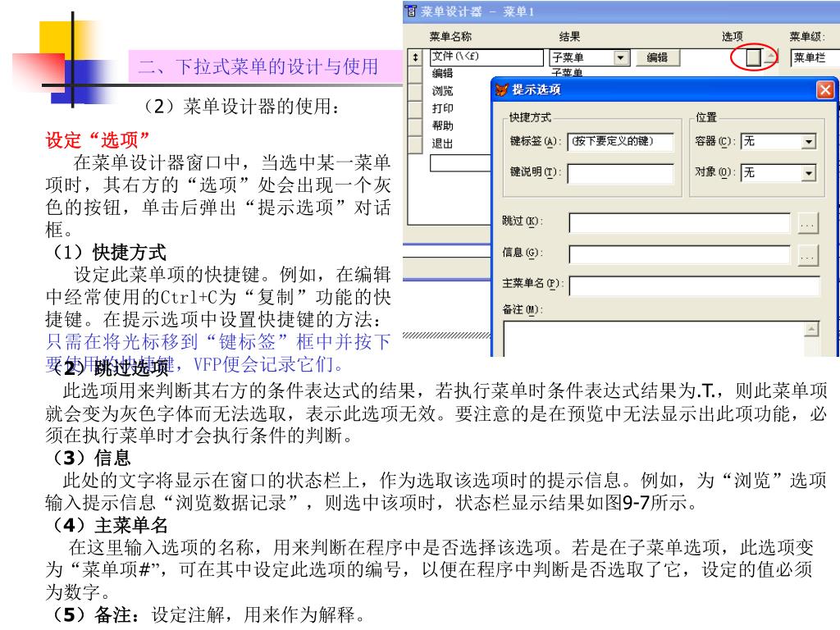840x630 pixels.
Task: Select the 打印 menu row
Action: (x=442, y=109)
